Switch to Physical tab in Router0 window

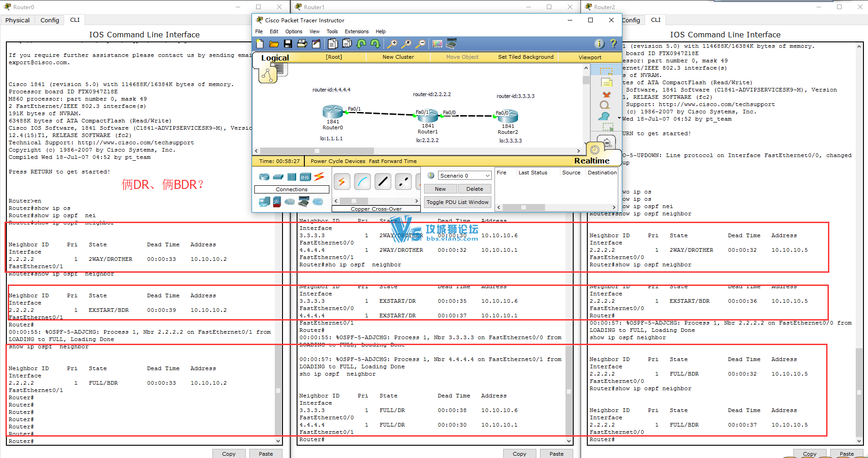coord(17,20)
